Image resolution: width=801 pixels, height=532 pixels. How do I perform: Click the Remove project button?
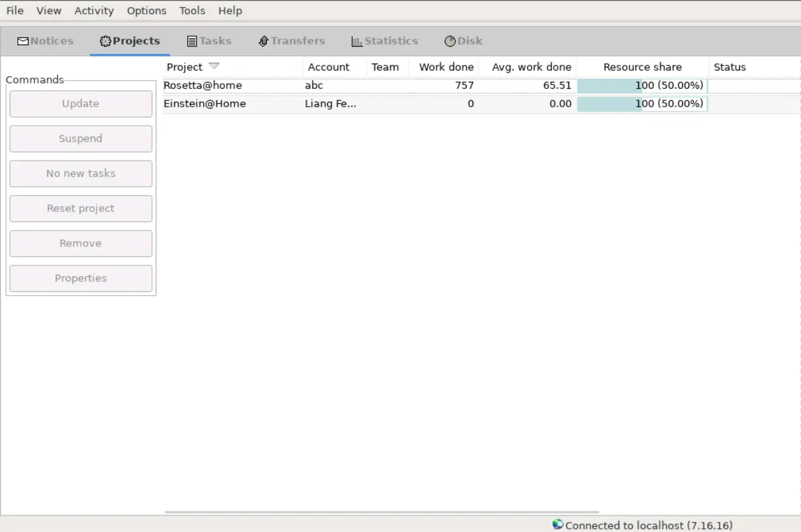tap(81, 243)
